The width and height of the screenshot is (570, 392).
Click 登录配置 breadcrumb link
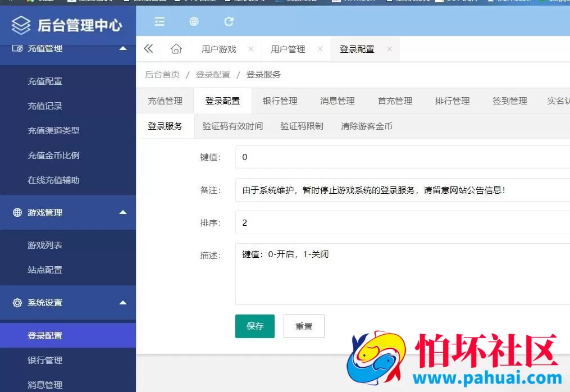213,75
